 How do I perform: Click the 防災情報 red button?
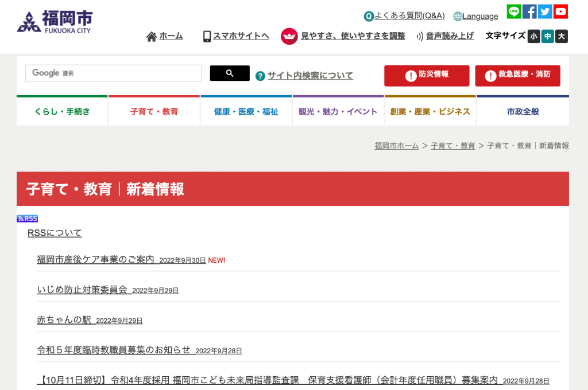pos(427,75)
